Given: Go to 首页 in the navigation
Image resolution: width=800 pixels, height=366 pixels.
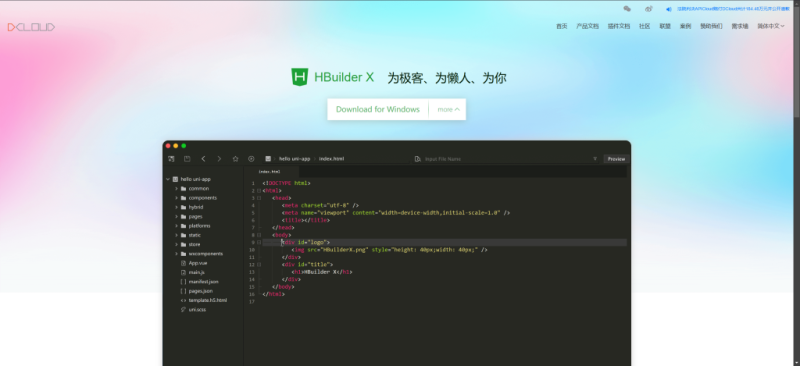Looking at the screenshot, I should tap(561, 26).
